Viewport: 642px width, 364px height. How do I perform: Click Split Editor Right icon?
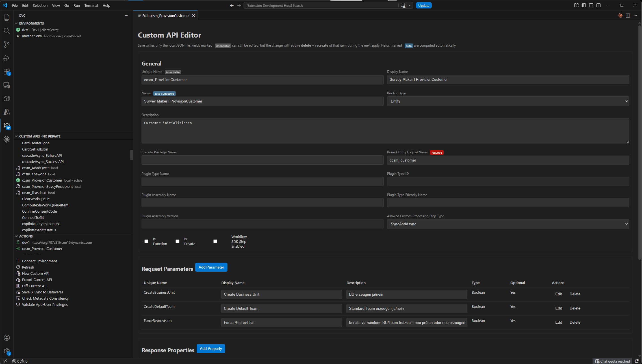[628, 16]
